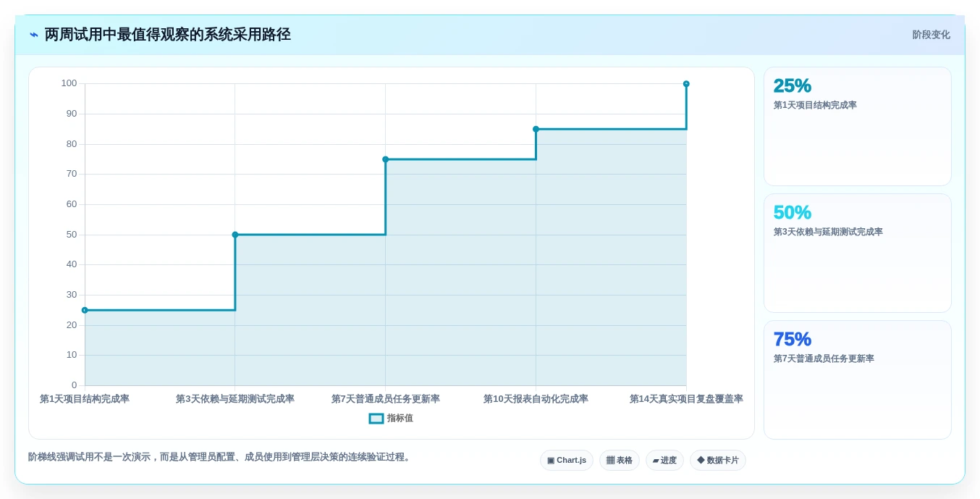Click y-axis tick label 100
The height and width of the screenshot is (499, 980).
pos(69,83)
